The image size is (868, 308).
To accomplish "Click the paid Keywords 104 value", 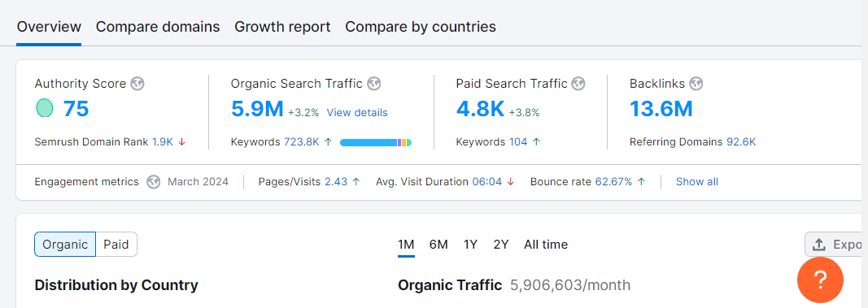I will coord(518,142).
